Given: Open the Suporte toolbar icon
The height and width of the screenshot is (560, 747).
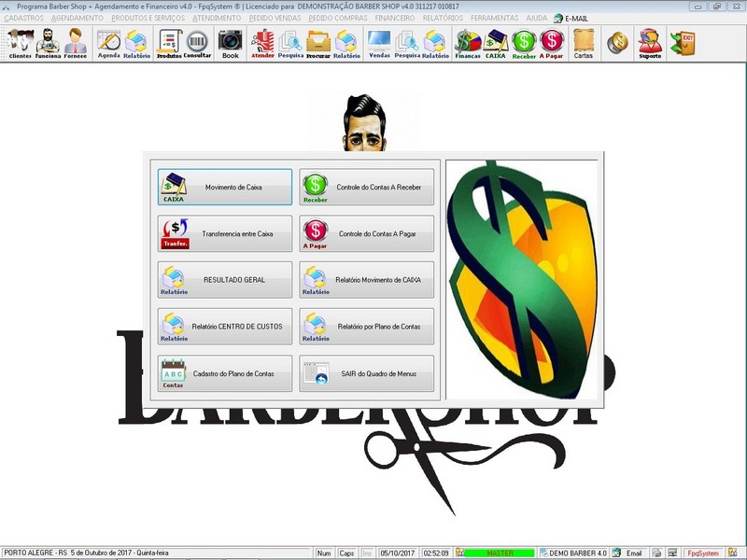Looking at the screenshot, I should tap(650, 44).
